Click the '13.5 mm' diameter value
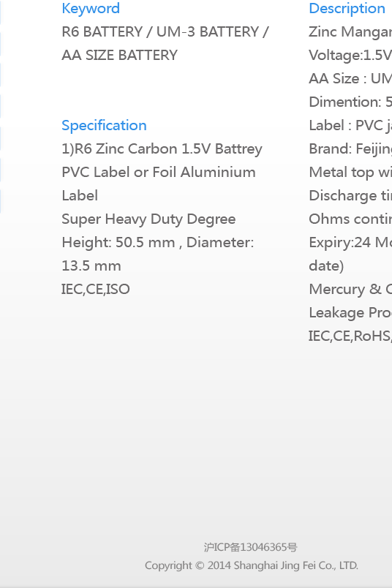This screenshot has width=392, height=588. [91, 266]
